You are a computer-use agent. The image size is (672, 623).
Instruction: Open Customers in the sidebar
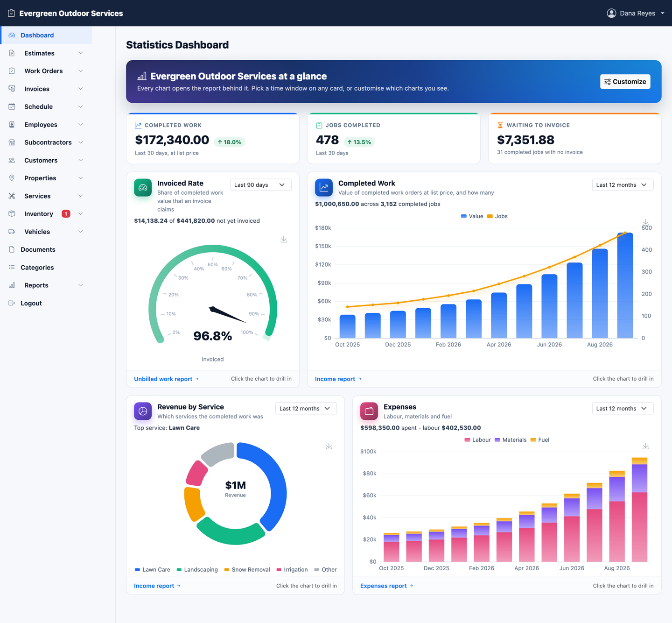46,160
